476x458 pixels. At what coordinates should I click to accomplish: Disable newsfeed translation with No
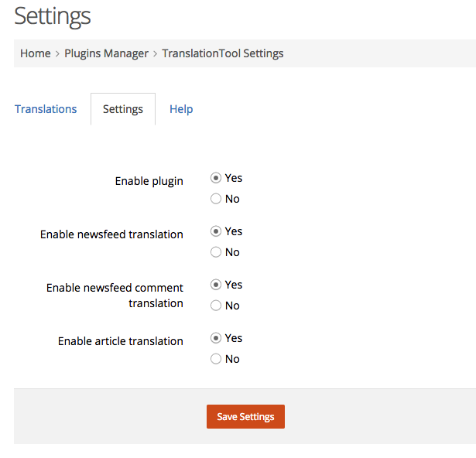click(216, 252)
